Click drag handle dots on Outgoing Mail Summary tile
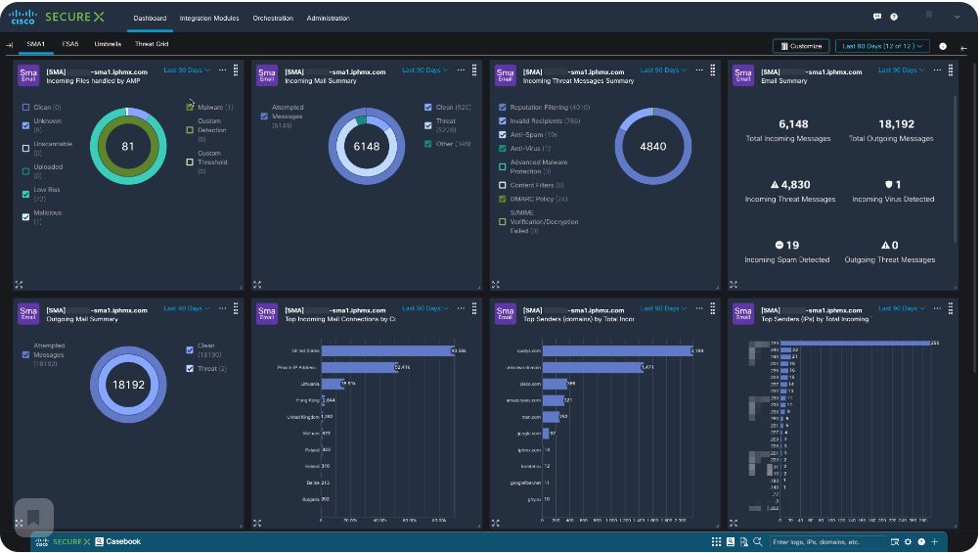This screenshot has height=553, width=980. pos(236,308)
